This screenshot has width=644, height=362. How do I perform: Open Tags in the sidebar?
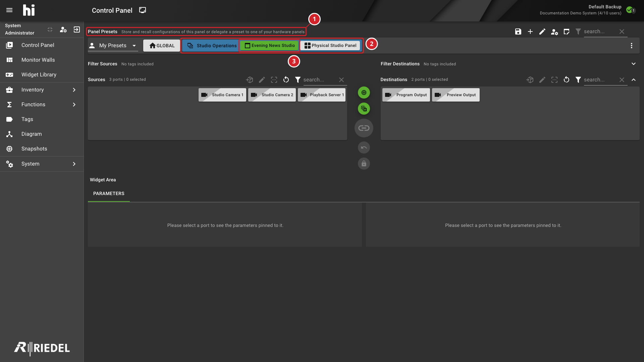point(42,119)
